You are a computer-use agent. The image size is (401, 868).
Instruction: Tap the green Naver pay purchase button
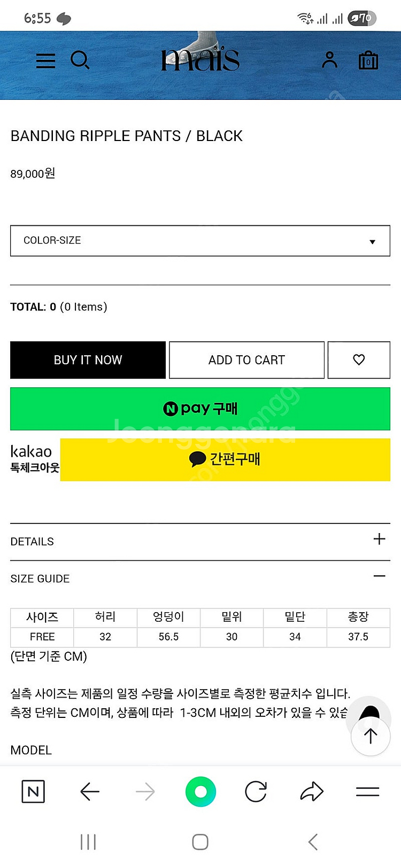tap(200, 409)
